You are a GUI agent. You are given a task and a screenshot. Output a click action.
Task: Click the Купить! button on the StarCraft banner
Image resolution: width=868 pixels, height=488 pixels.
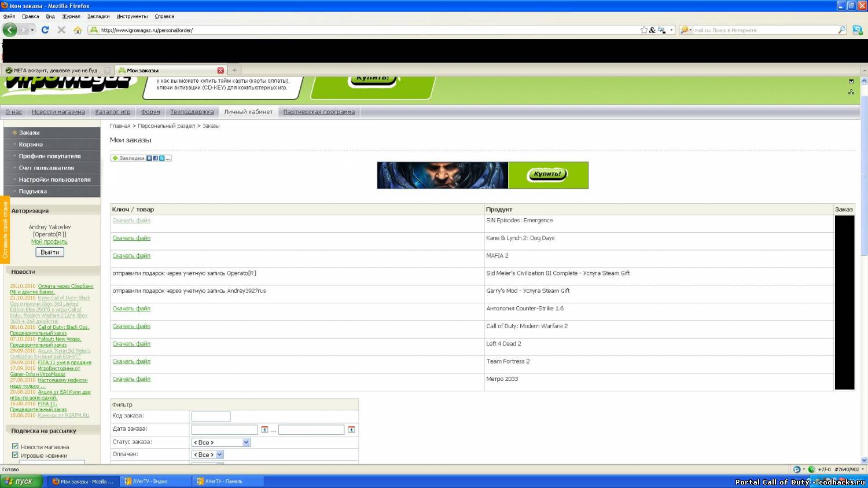(547, 174)
